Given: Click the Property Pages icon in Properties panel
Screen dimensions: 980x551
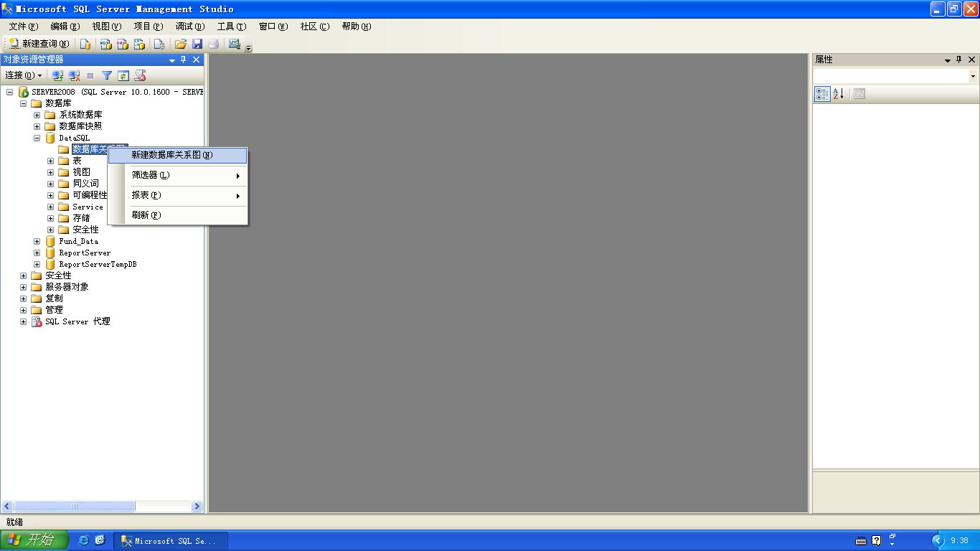Looking at the screenshot, I should [x=859, y=94].
